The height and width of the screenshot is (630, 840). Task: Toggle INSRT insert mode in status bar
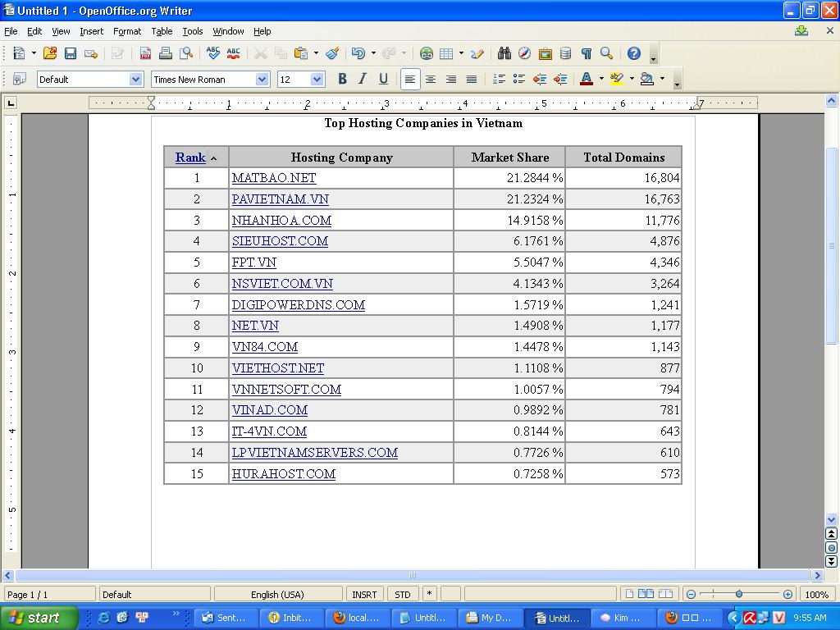(x=364, y=595)
